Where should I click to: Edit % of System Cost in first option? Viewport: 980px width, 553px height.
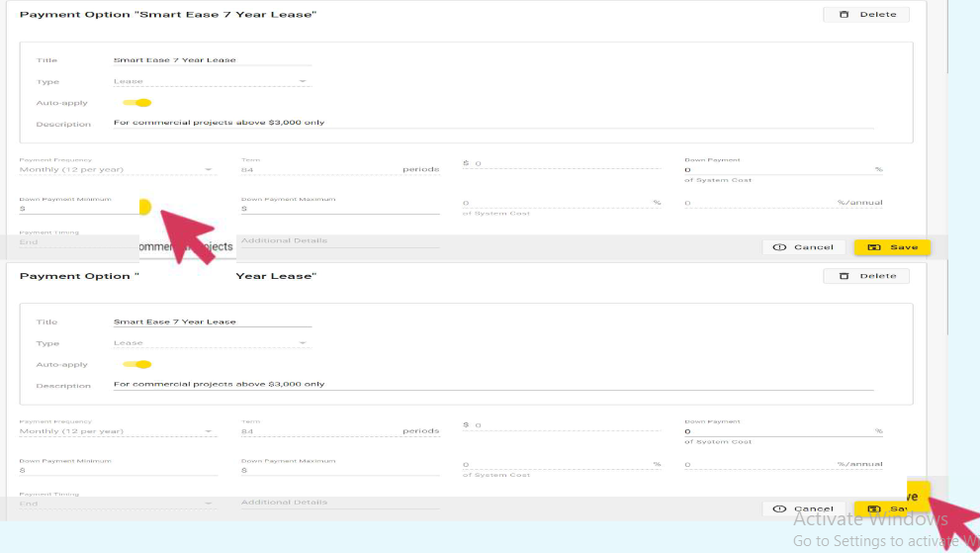pos(562,203)
